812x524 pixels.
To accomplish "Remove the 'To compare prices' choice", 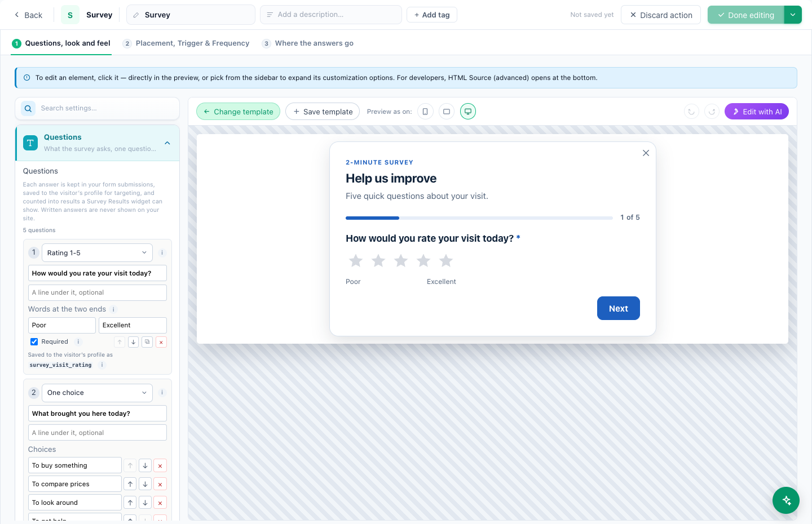I will point(160,484).
